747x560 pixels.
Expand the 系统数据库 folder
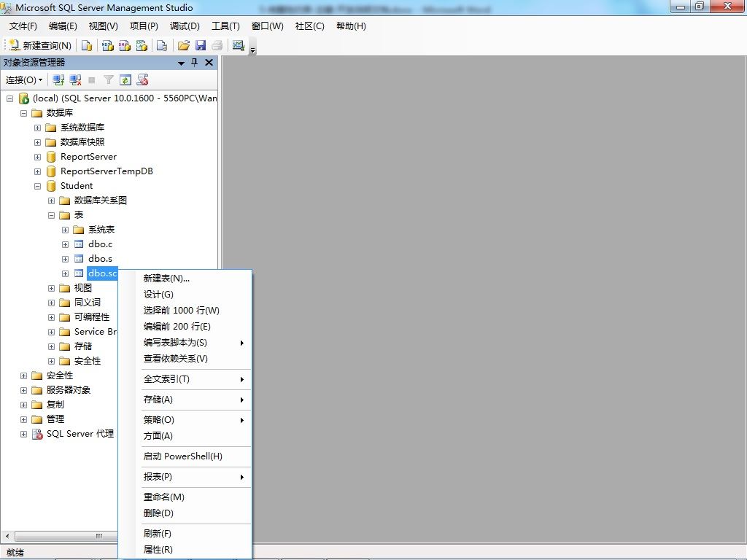click(x=37, y=128)
